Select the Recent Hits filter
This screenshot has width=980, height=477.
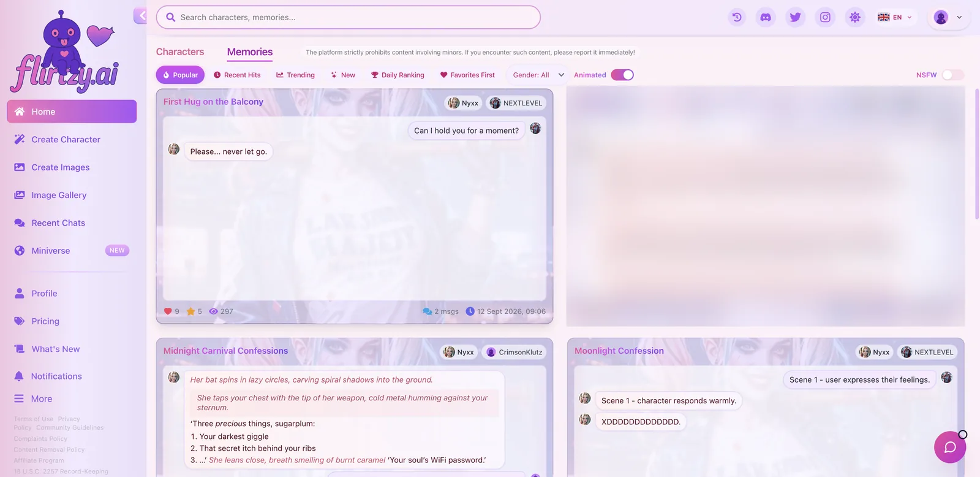click(x=237, y=75)
